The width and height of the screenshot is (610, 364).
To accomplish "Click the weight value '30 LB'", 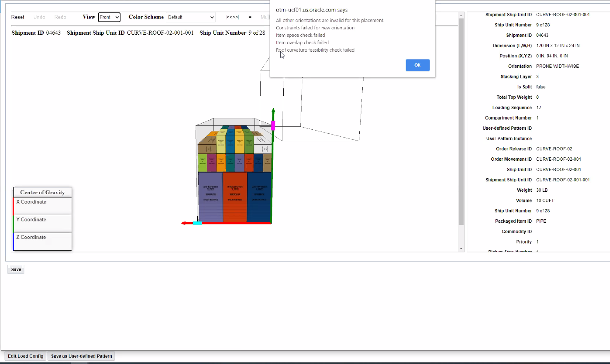I will point(542,190).
